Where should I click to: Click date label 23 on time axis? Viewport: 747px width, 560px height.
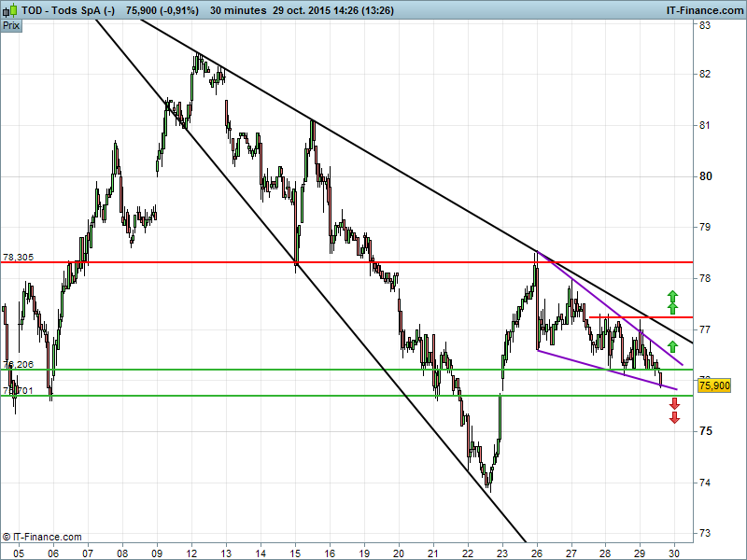[502, 553]
